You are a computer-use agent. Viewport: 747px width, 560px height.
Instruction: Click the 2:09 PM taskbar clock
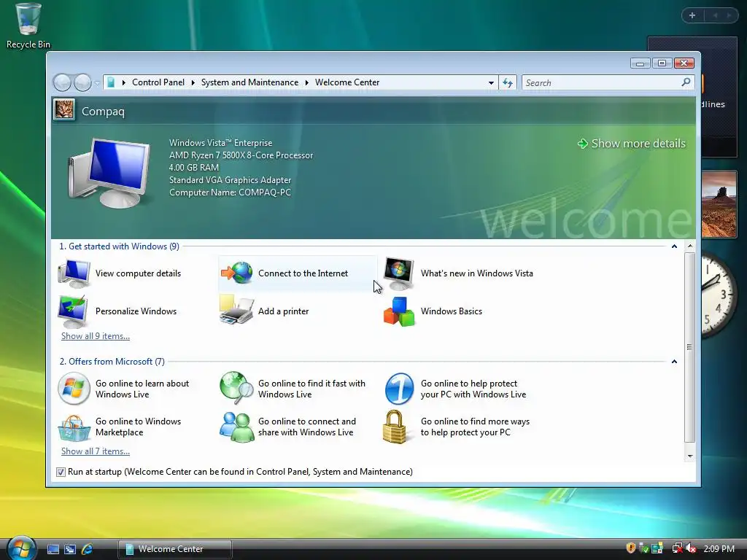(719, 548)
